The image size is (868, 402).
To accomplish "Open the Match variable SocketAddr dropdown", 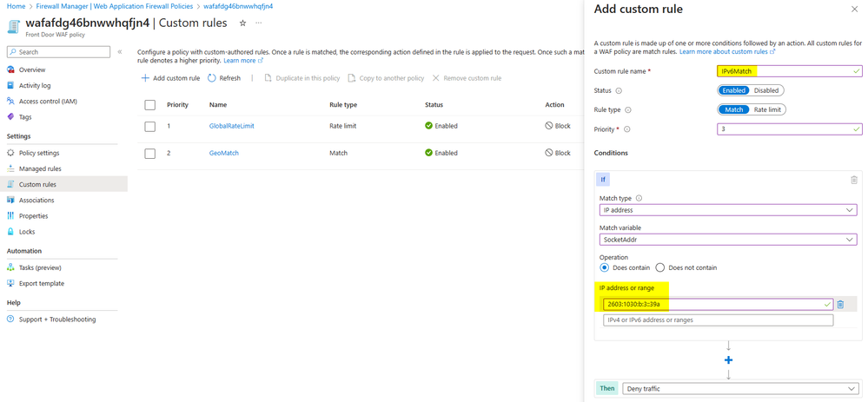I will (x=728, y=240).
